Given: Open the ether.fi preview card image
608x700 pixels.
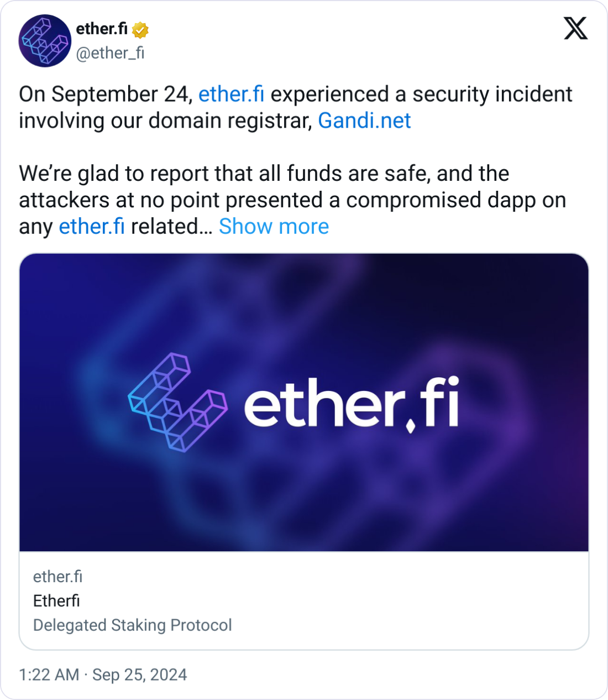Looking at the screenshot, I should pos(304,403).
